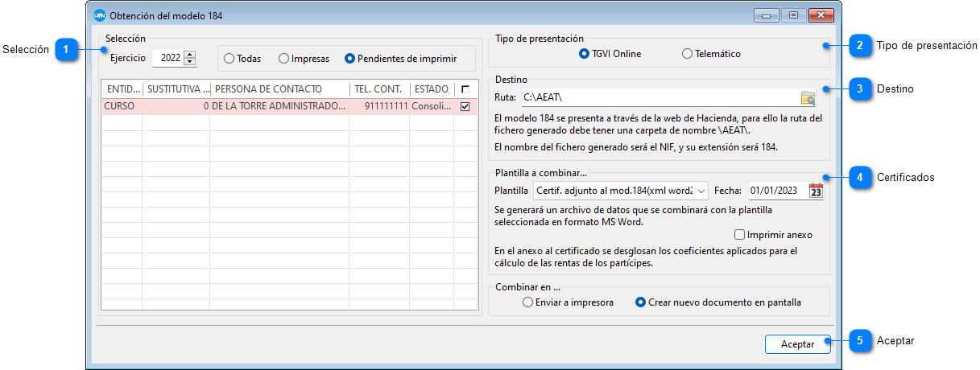980x370 pixels.
Task: Click callout badge number 2
Action: click(860, 45)
